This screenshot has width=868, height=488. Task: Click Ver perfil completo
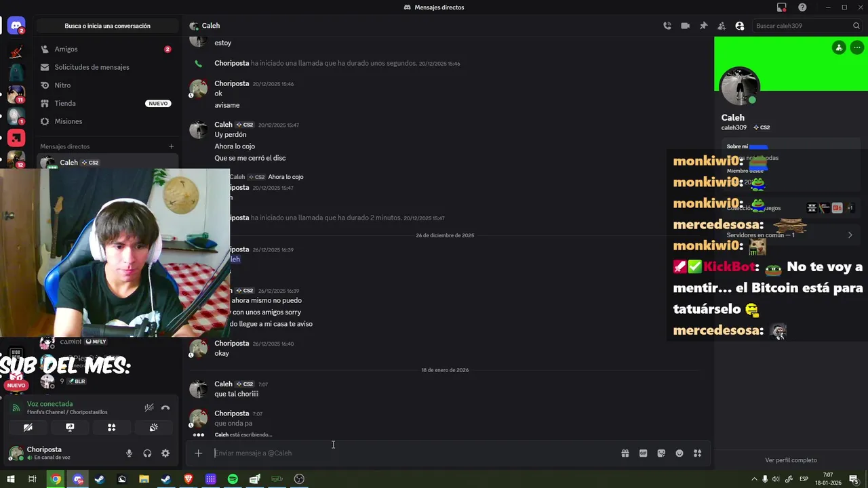tap(791, 460)
